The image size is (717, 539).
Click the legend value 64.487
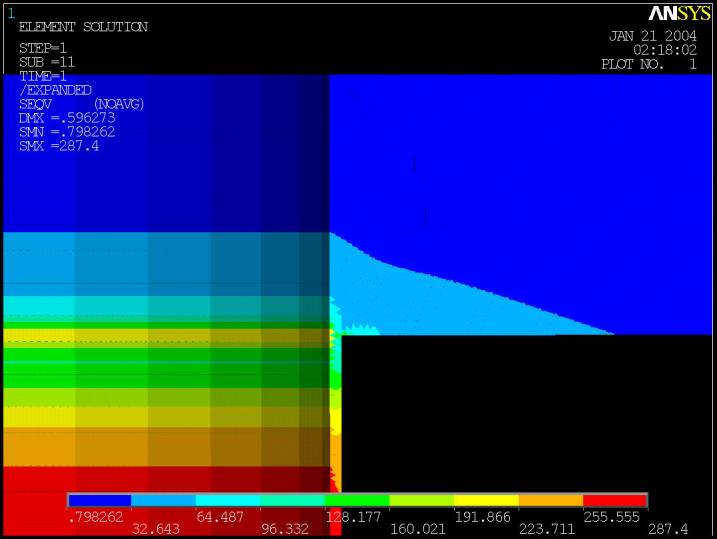[220, 517]
